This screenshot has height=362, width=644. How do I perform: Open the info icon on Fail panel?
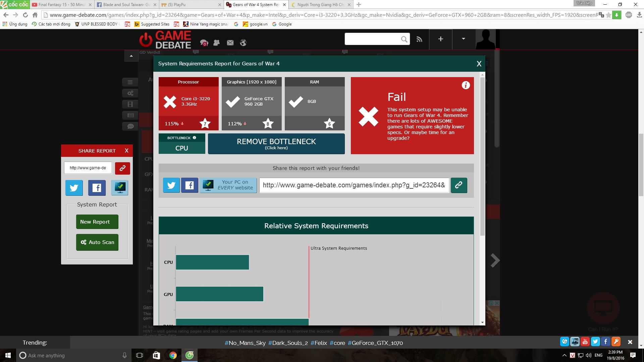coord(466,85)
